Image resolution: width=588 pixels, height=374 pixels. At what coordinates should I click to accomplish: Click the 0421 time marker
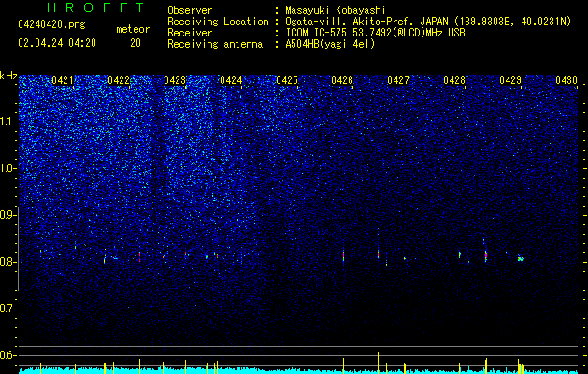click(63, 80)
